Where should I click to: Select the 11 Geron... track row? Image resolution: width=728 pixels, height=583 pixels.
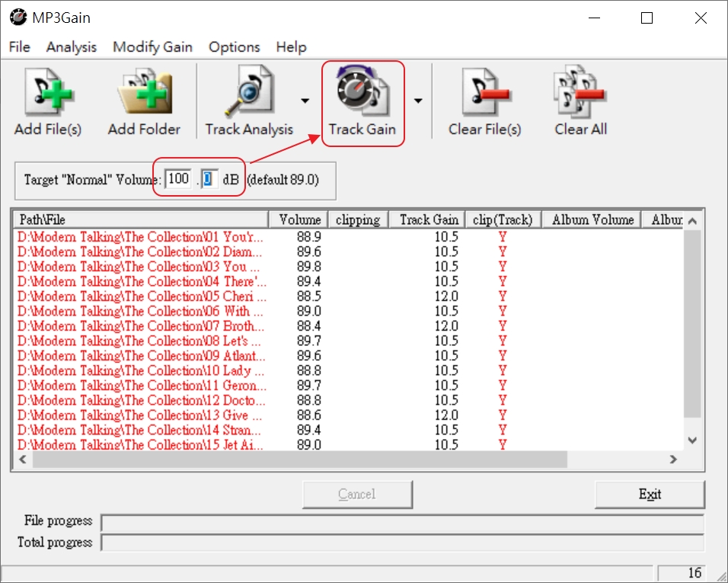click(x=348, y=386)
